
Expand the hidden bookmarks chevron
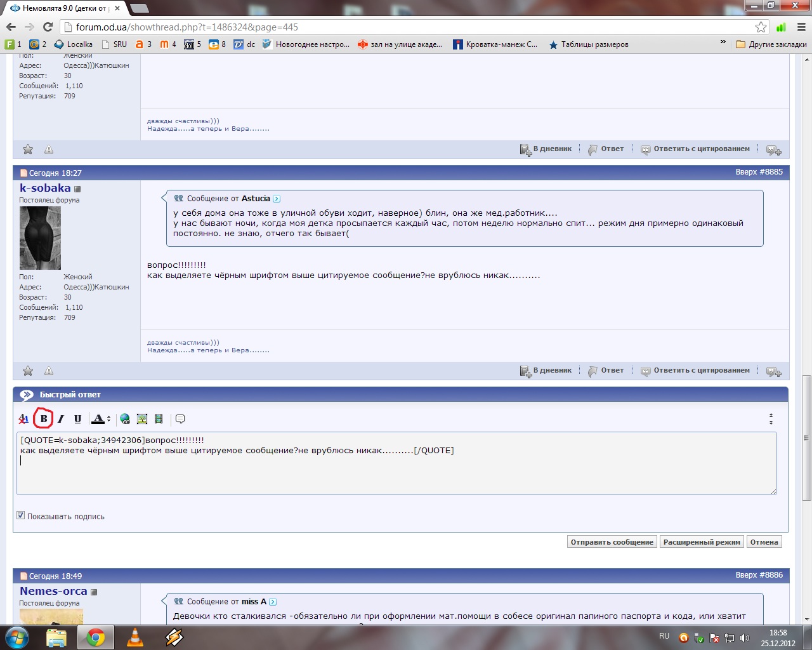pos(723,43)
